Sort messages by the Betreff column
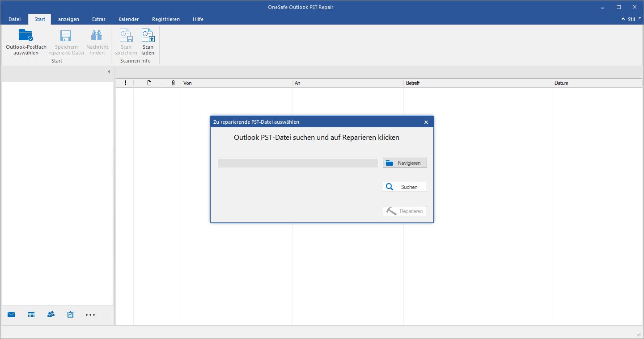644x339 pixels. (478, 83)
